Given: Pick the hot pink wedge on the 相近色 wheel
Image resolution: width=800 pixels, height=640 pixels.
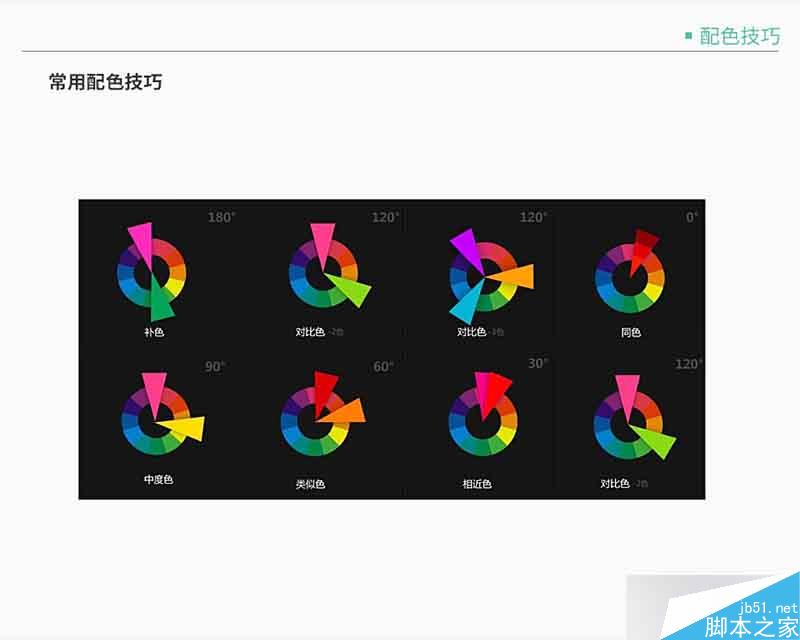Looking at the screenshot, I should click(482, 390).
